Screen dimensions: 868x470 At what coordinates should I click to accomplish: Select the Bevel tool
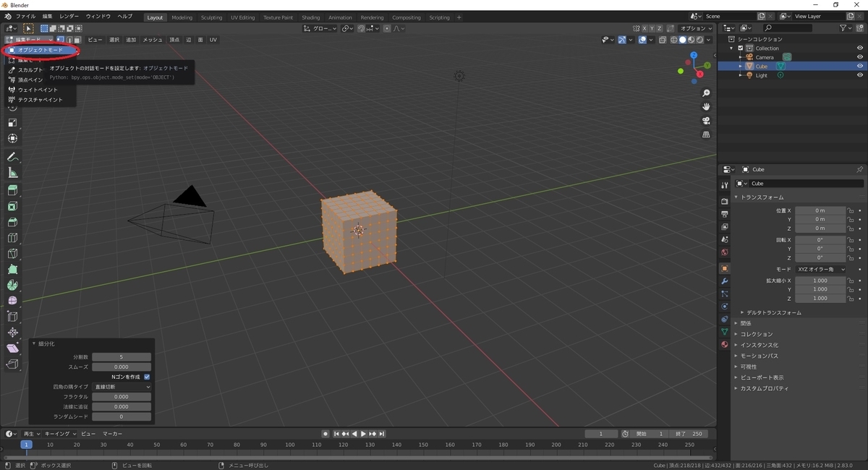tap(12, 222)
